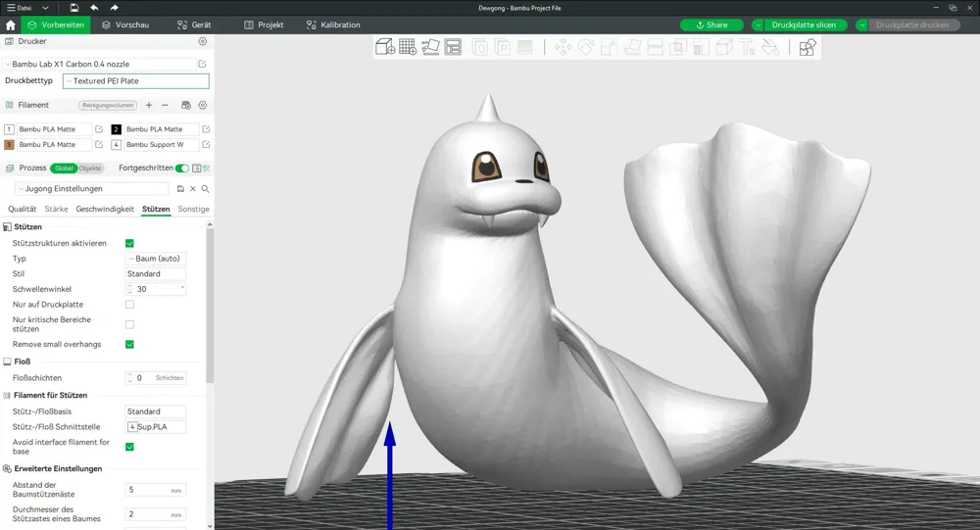Save the Jugong Einstellungen process preset
This screenshot has width=980, height=530.
180,189
